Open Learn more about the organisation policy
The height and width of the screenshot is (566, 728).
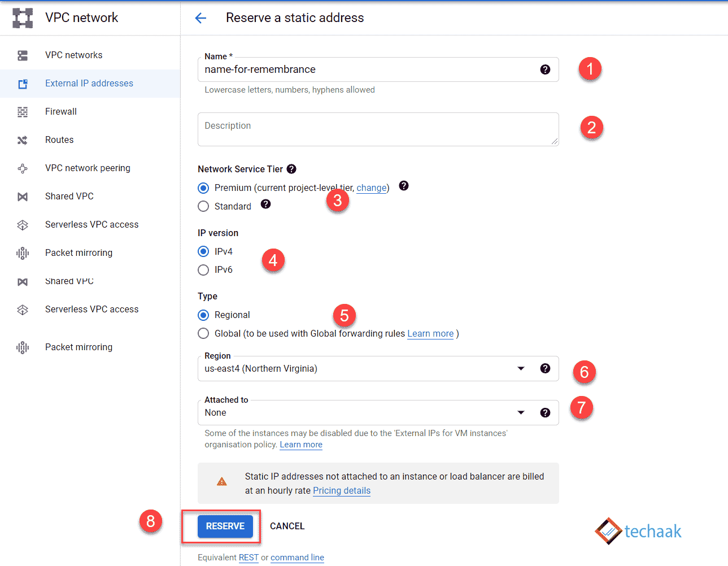point(301,445)
